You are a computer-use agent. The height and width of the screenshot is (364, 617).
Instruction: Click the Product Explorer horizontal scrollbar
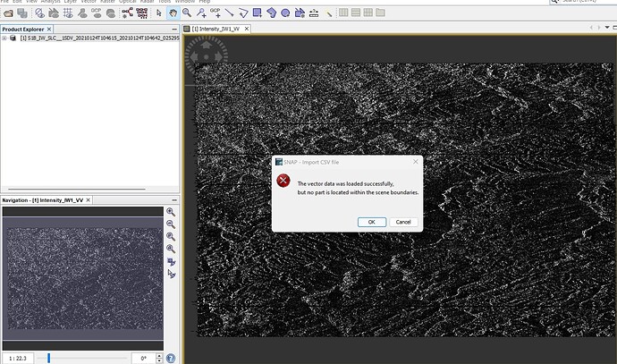(77, 190)
